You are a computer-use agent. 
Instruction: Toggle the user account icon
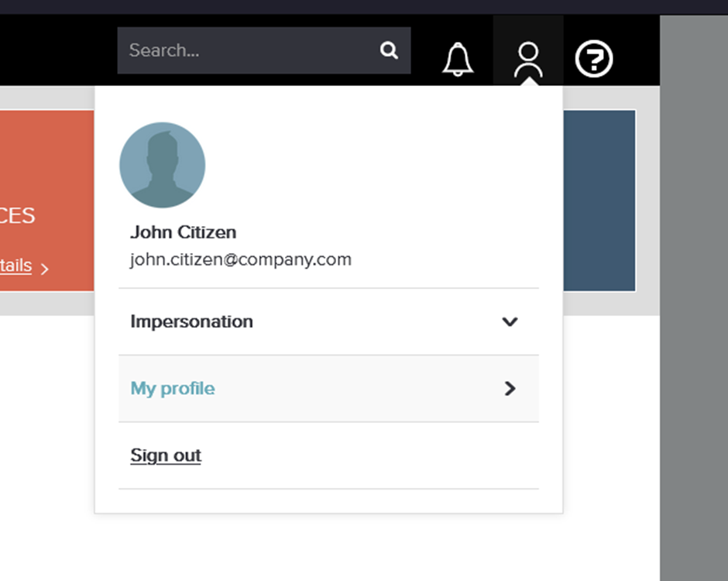point(528,59)
